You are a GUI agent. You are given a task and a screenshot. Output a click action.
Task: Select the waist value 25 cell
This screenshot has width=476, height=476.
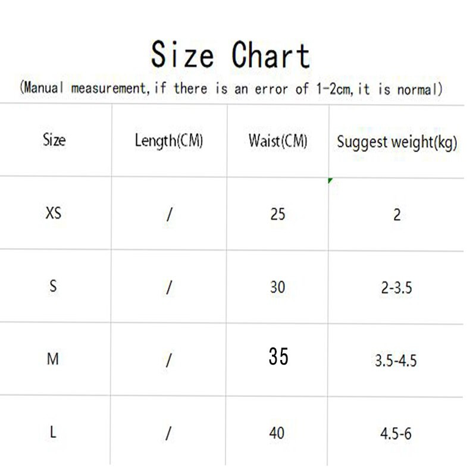click(277, 214)
